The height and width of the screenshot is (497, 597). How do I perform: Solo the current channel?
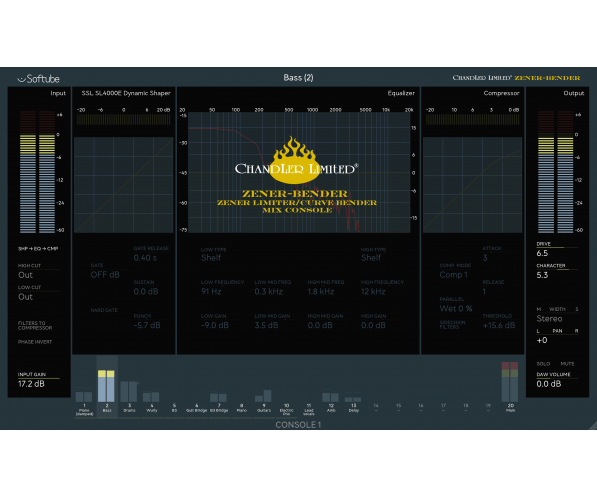point(543,364)
